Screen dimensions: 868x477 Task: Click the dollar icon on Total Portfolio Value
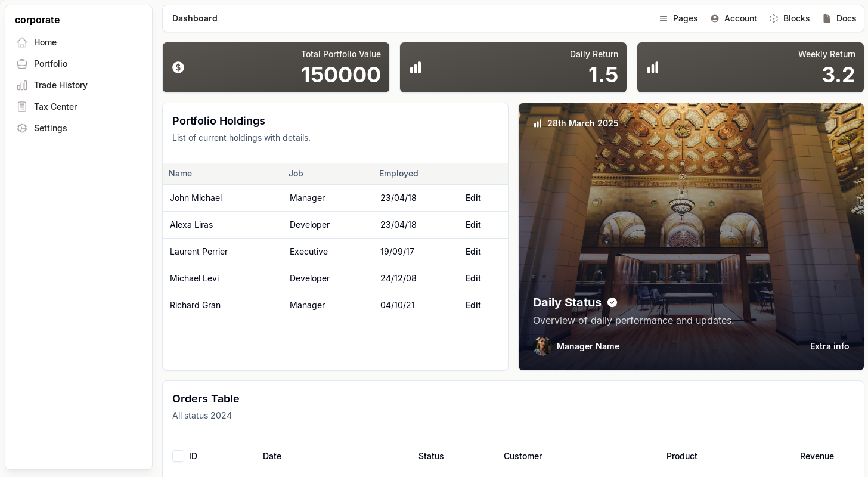[x=178, y=67]
